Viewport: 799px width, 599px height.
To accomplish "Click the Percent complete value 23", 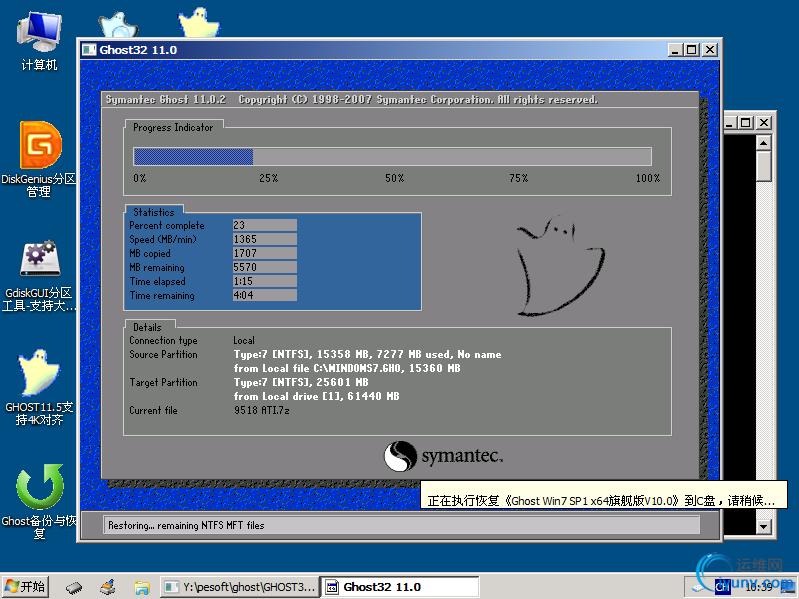I will pyautogui.click(x=264, y=225).
